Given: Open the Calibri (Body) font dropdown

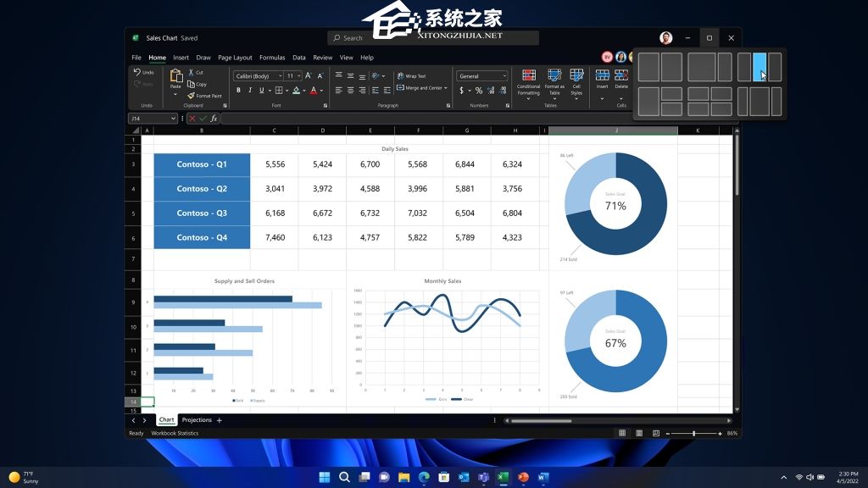Looking at the screenshot, I should [258, 76].
